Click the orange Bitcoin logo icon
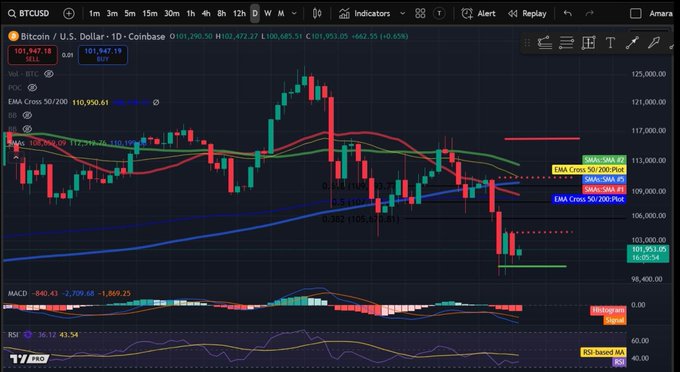This screenshot has height=372, width=680. coord(13,36)
